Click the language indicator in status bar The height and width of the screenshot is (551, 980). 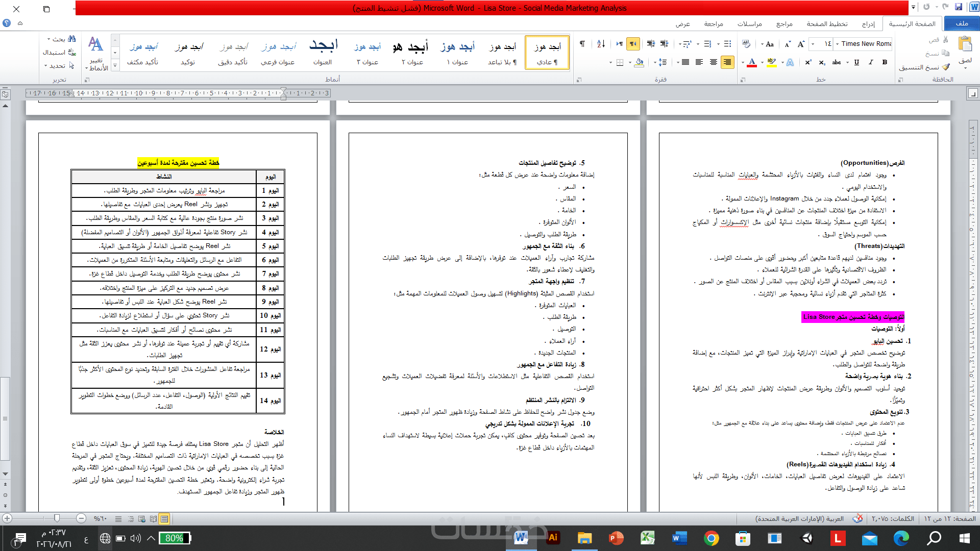(x=799, y=518)
